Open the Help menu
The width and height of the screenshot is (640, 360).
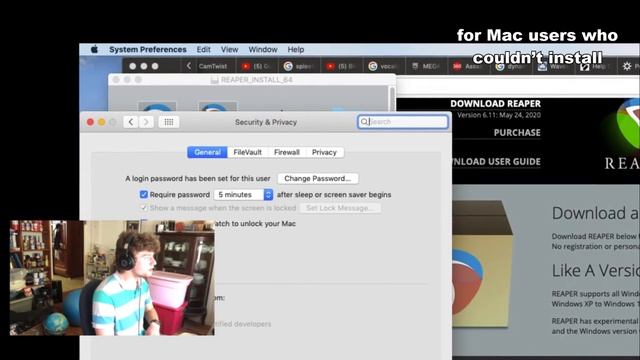pos(296,49)
